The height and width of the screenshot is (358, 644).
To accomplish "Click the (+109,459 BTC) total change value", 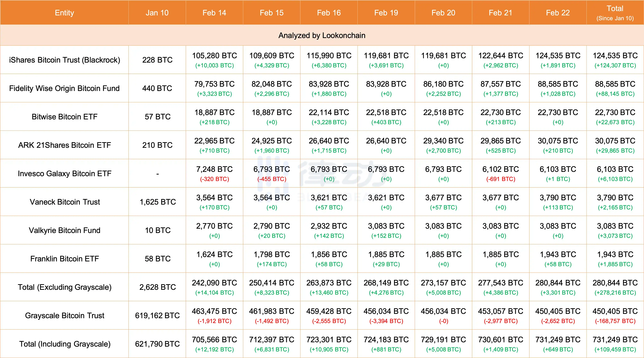I will (x=615, y=349).
